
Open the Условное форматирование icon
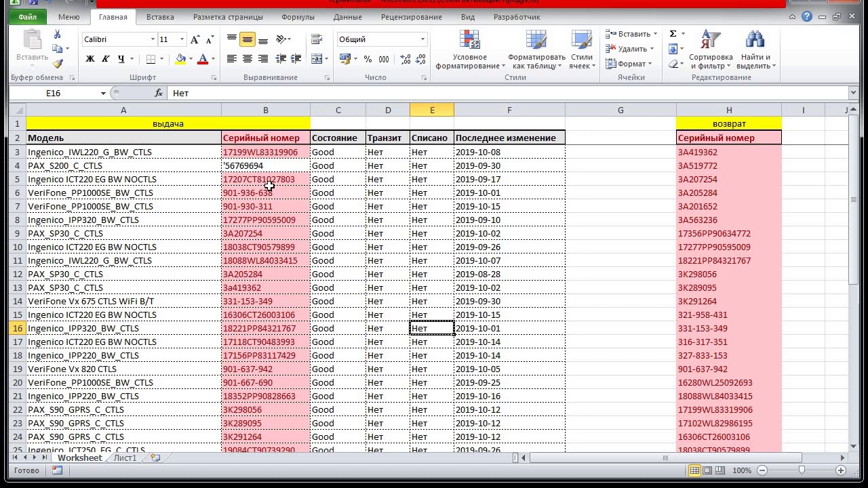(x=470, y=39)
